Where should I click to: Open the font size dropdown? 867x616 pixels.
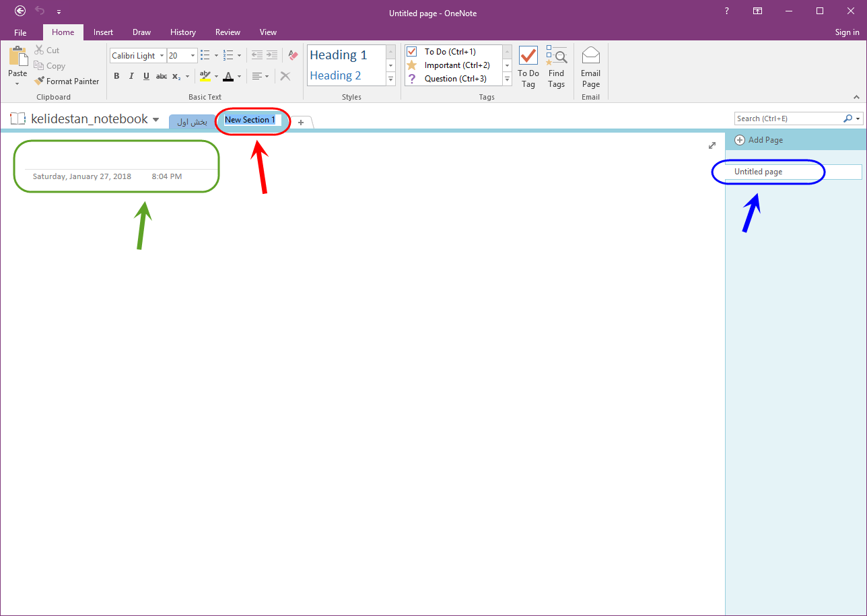tap(193, 56)
